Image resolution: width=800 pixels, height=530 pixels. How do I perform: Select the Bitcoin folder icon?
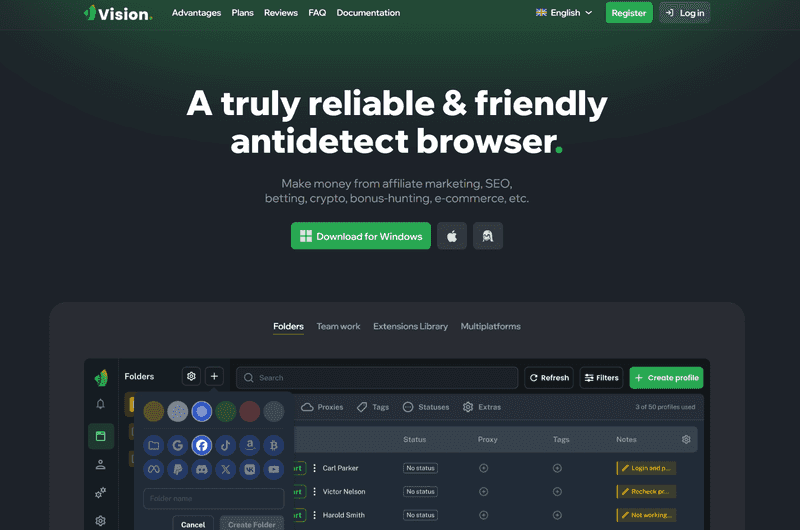coord(273,445)
